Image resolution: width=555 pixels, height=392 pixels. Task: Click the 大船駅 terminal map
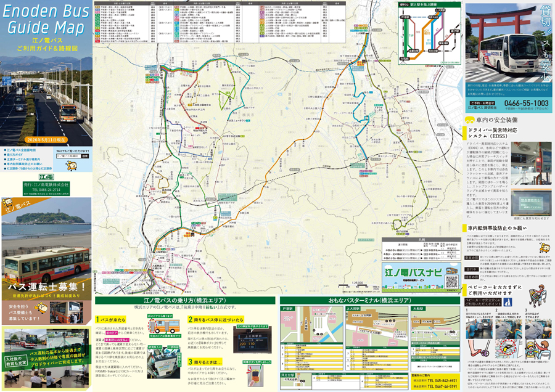pos(435,324)
